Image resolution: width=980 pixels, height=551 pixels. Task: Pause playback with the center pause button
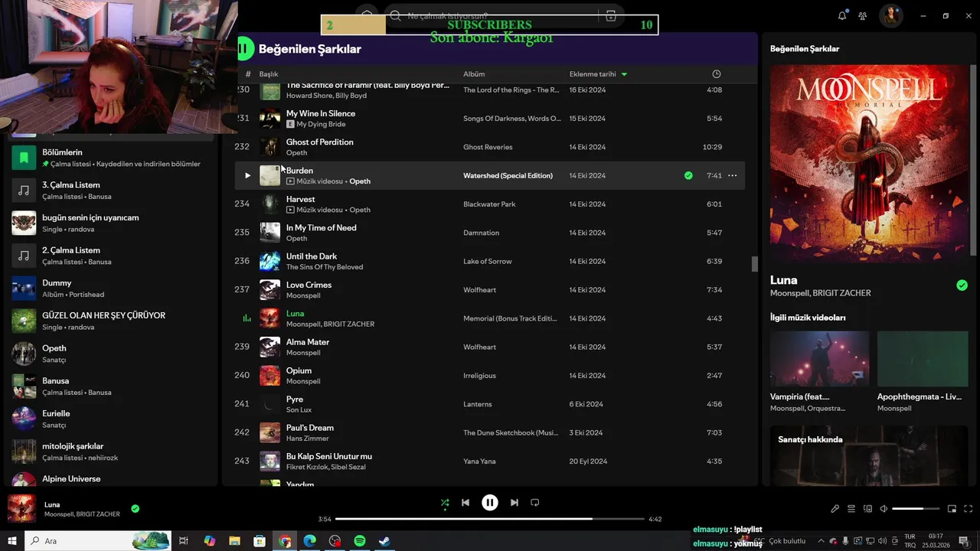[x=489, y=503]
